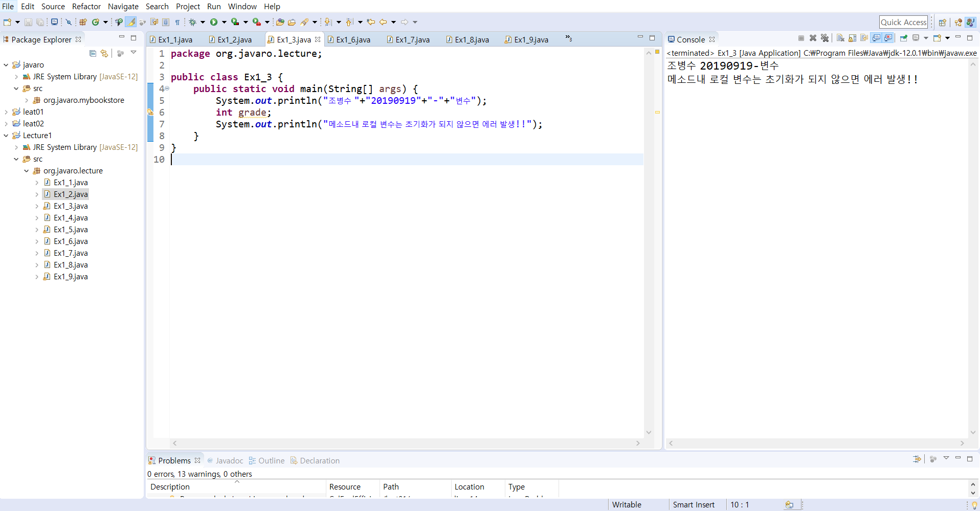980x511 pixels.
Task: Click the Back navigation arrow
Action: (383, 22)
